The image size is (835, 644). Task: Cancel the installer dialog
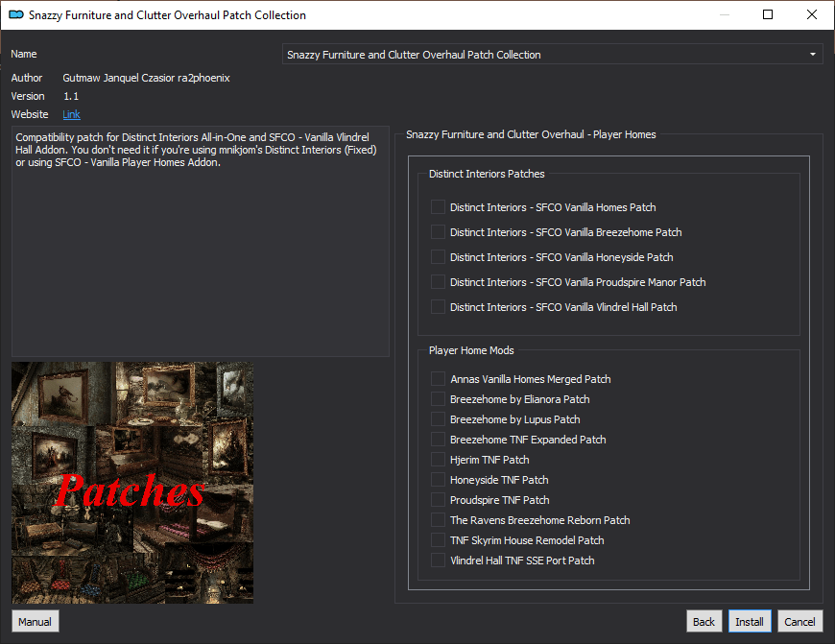click(x=799, y=622)
